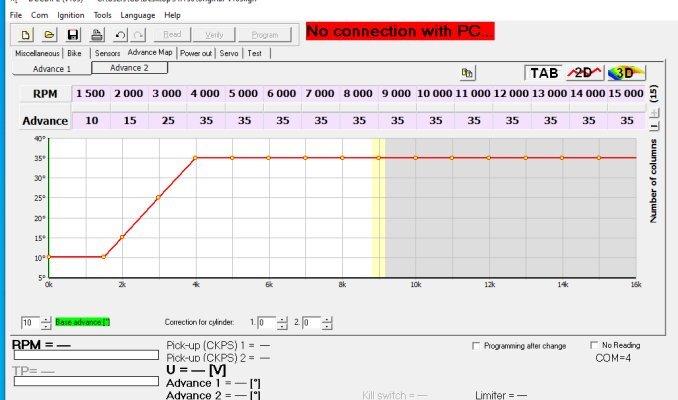The width and height of the screenshot is (678, 400).
Task: Undo the last change
Action: point(120,35)
